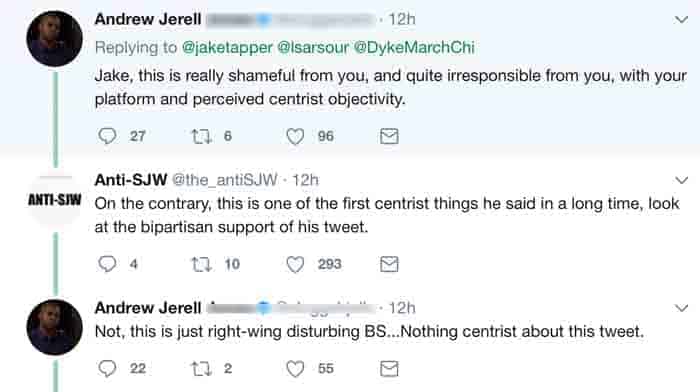Viewport: 700px width, 392px height.
Task: Reply to the shameful tweet with 27 replies
Action: coord(107,136)
